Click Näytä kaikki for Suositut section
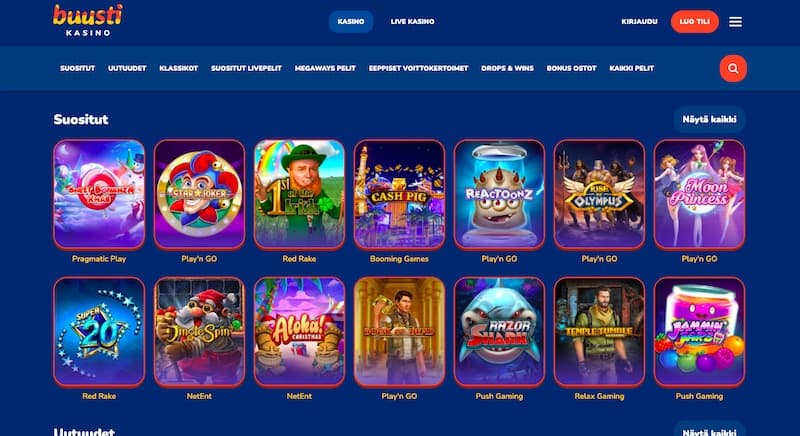The image size is (800, 436). coord(709,119)
